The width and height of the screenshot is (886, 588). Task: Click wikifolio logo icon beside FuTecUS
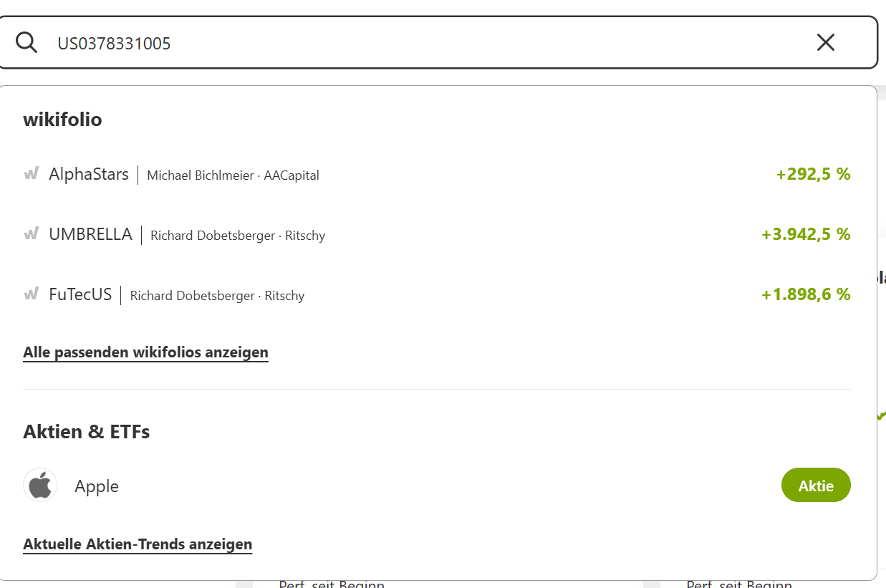point(31,294)
